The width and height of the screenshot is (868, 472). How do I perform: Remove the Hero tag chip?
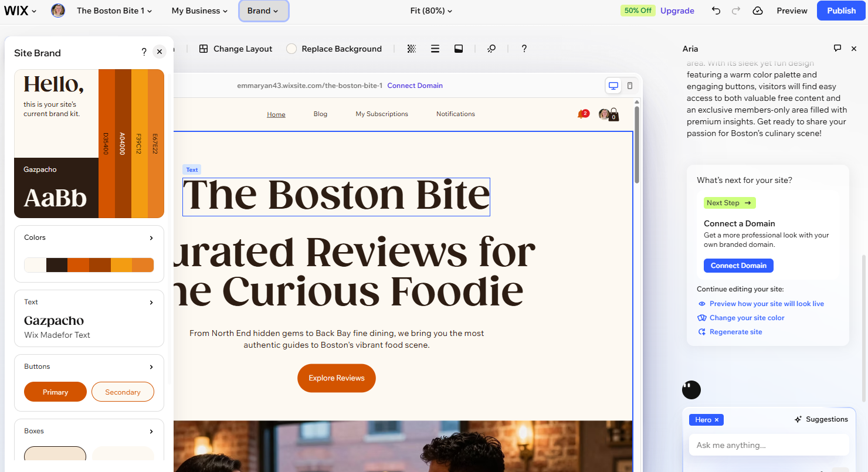pos(717,420)
